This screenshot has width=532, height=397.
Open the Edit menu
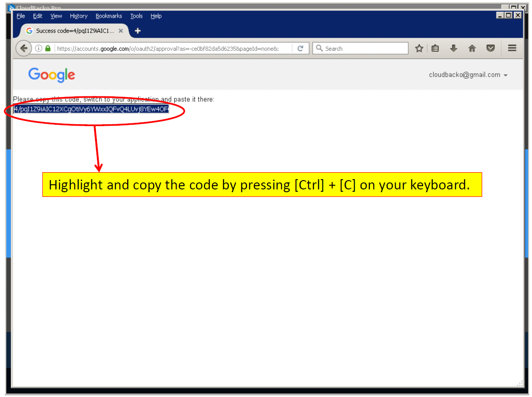(x=38, y=16)
